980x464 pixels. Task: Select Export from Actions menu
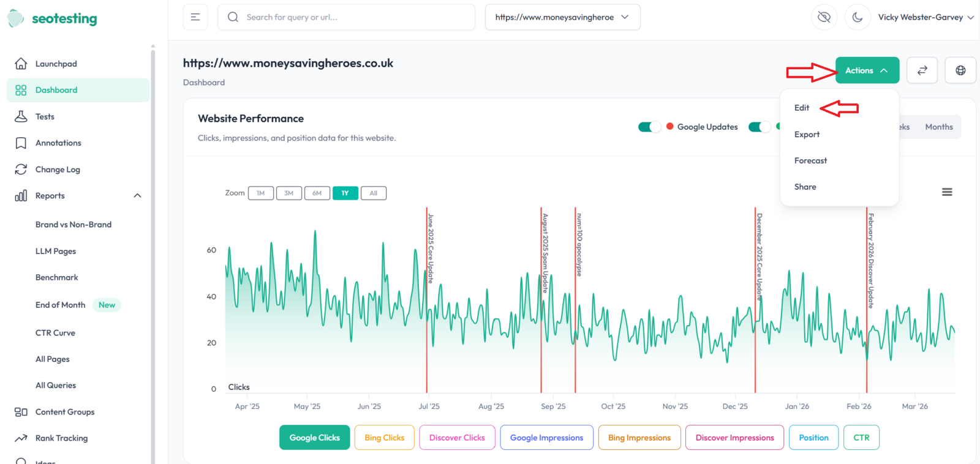coord(807,134)
